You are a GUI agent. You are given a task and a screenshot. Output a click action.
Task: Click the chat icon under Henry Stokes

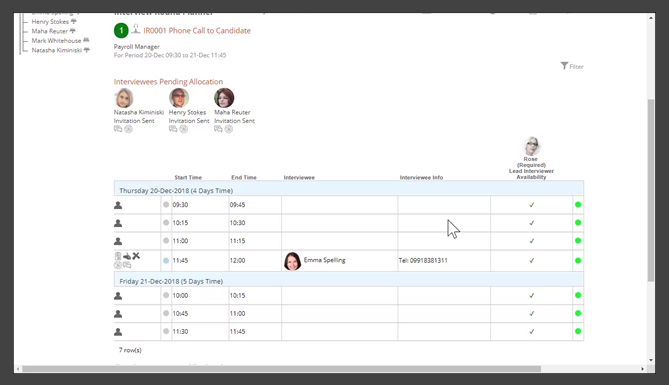(x=173, y=129)
